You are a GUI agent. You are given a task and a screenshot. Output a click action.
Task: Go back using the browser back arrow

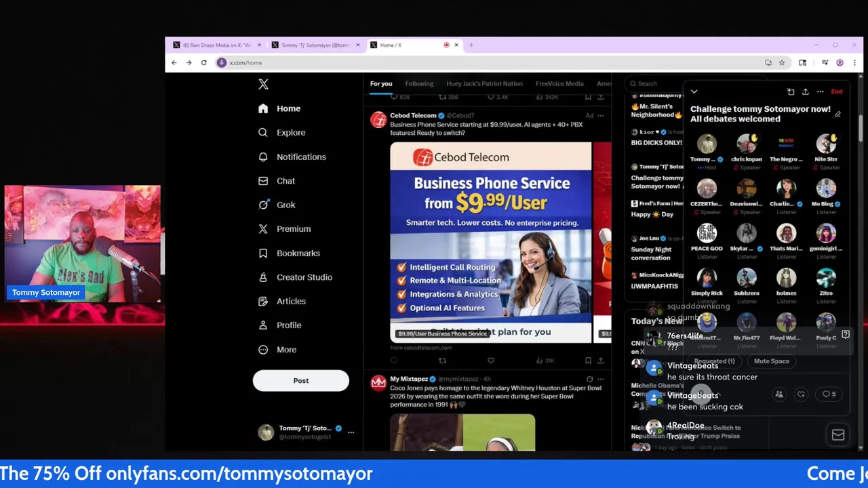174,62
